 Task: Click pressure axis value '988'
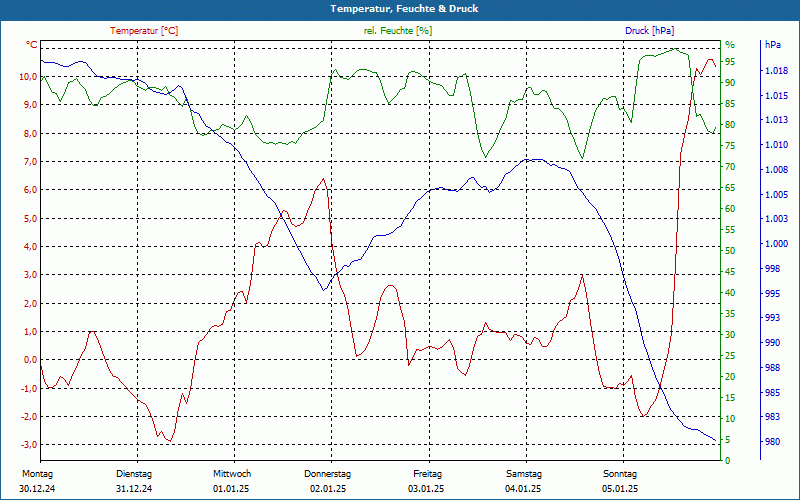[772, 367]
